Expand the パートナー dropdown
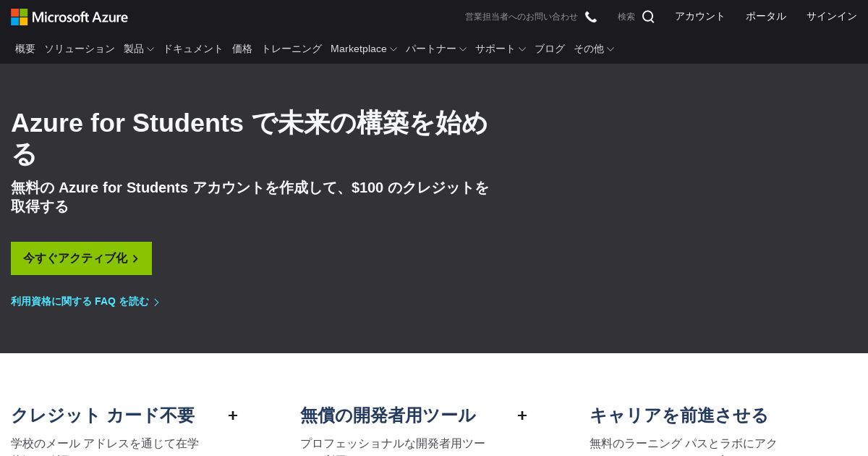The width and height of the screenshot is (868, 456). point(436,48)
